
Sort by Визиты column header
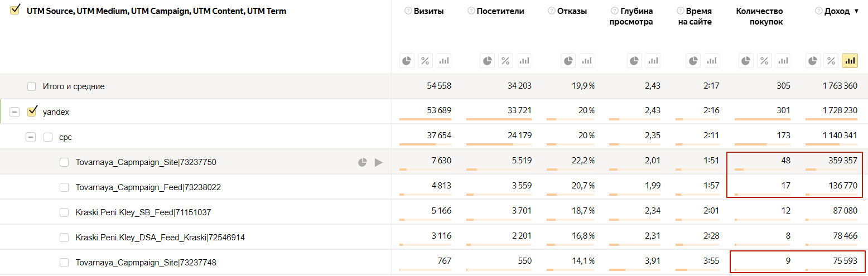428,11
